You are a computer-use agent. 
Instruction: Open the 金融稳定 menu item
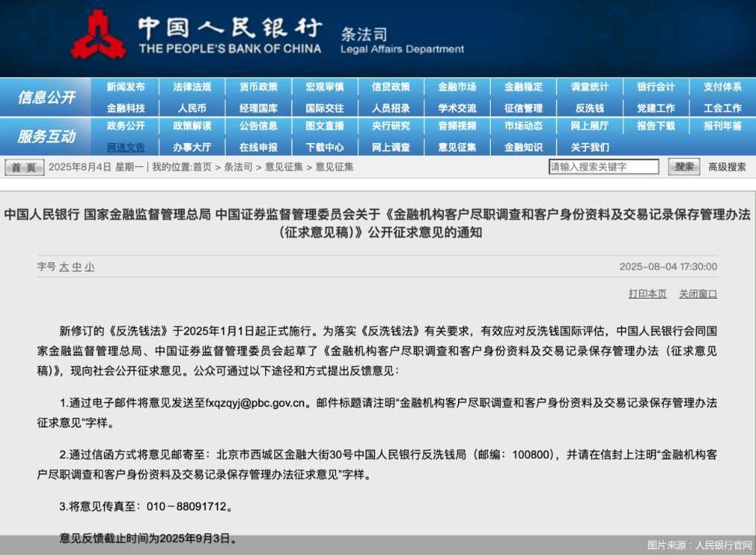[524, 87]
